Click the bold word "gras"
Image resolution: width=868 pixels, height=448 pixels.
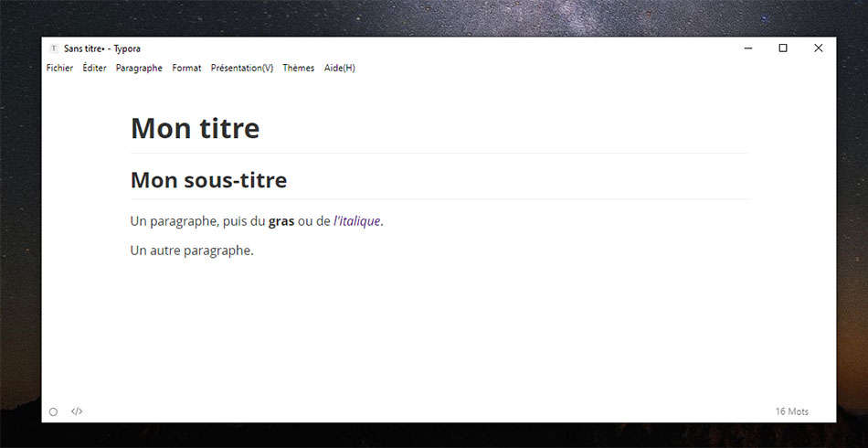281,221
